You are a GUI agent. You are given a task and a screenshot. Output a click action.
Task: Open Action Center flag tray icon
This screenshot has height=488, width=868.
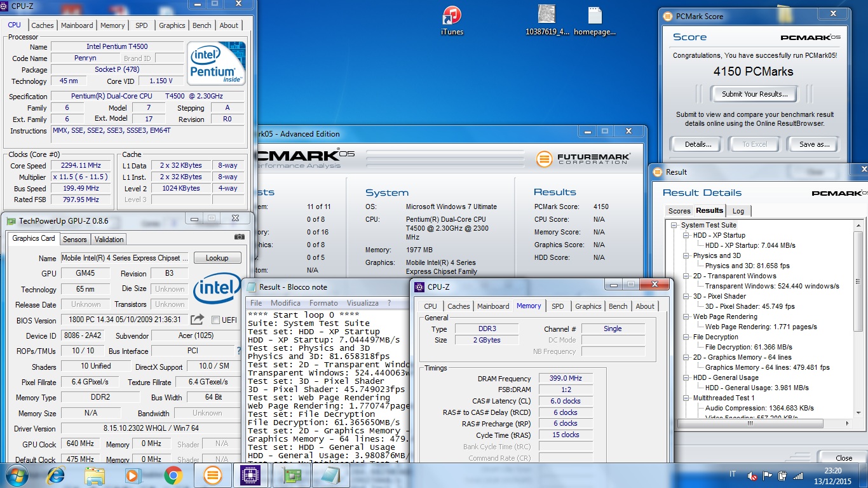(768, 475)
